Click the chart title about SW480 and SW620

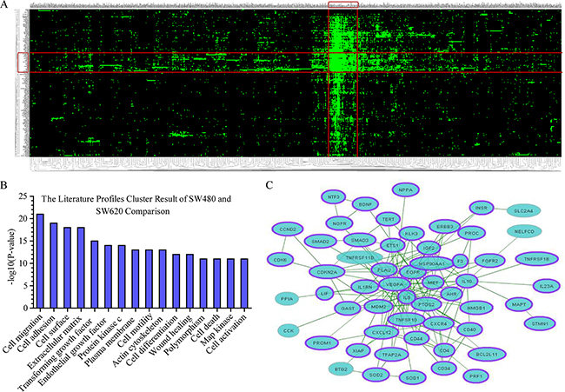[136, 204]
